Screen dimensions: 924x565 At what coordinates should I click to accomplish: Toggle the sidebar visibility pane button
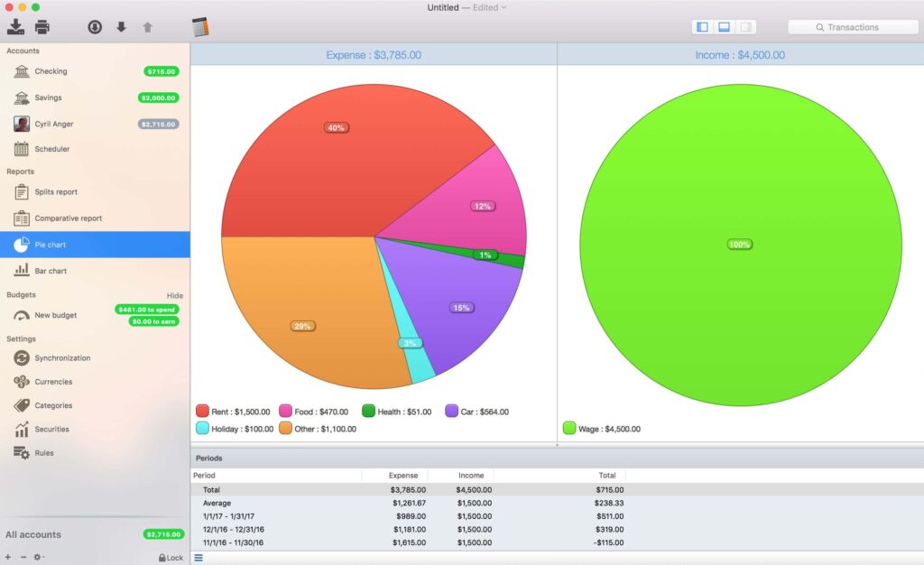click(x=702, y=26)
